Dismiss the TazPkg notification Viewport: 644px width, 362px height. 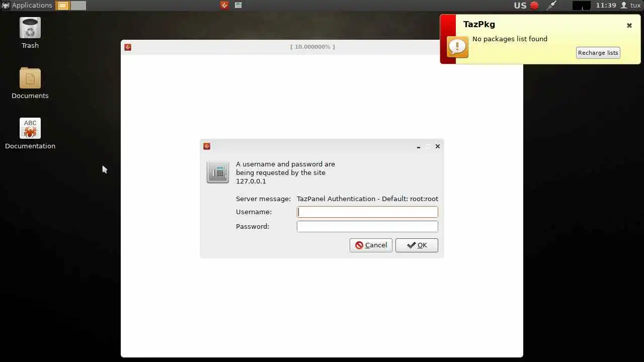tap(629, 25)
